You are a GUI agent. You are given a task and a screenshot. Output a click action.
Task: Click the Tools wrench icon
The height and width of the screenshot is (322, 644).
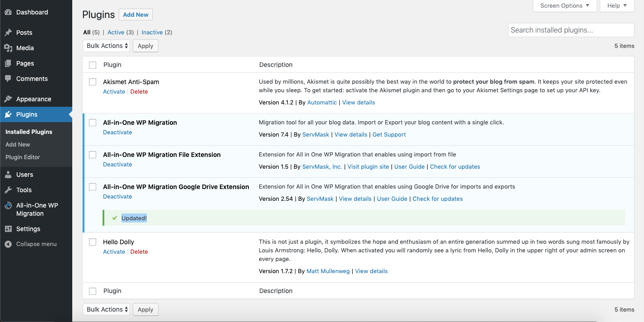(x=8, y=190)
